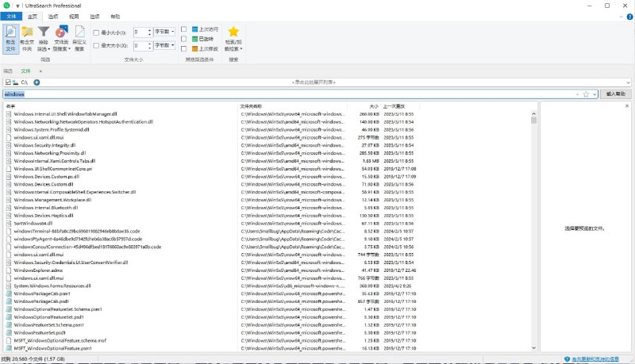Click the 包含文件夹 (include folders) icon

point(28,39)
